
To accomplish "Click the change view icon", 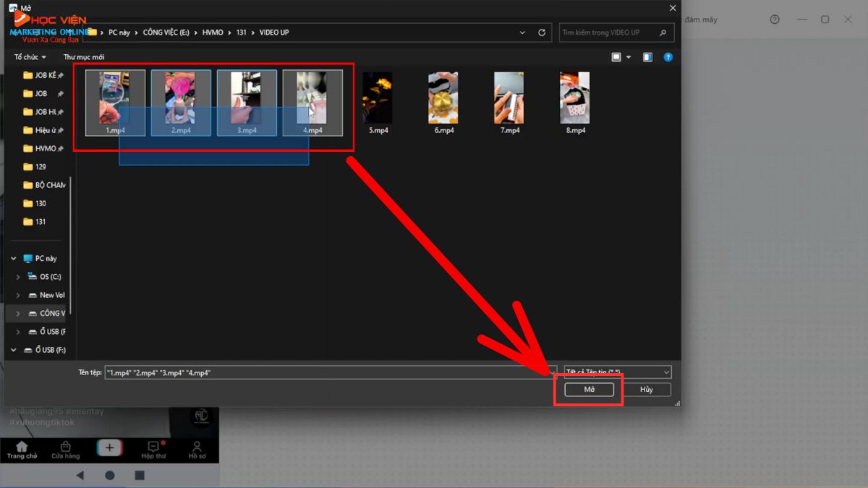I will 616,57.
